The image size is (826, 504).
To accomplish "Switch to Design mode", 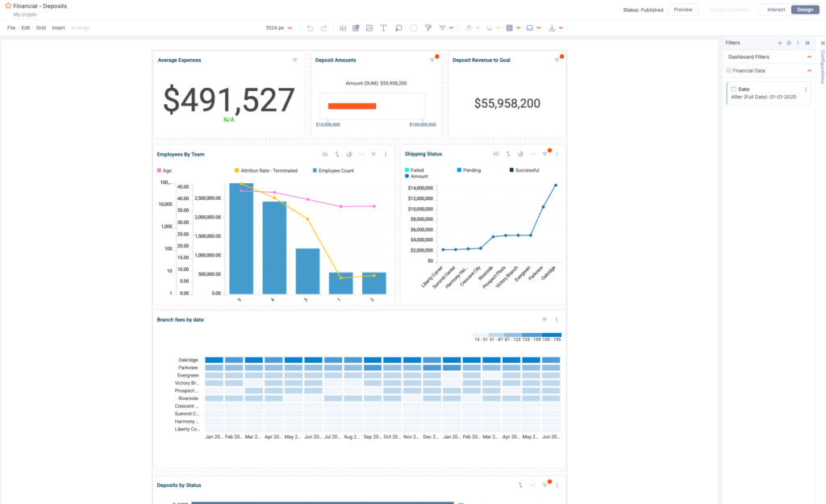I will click(x=804, y=10).
